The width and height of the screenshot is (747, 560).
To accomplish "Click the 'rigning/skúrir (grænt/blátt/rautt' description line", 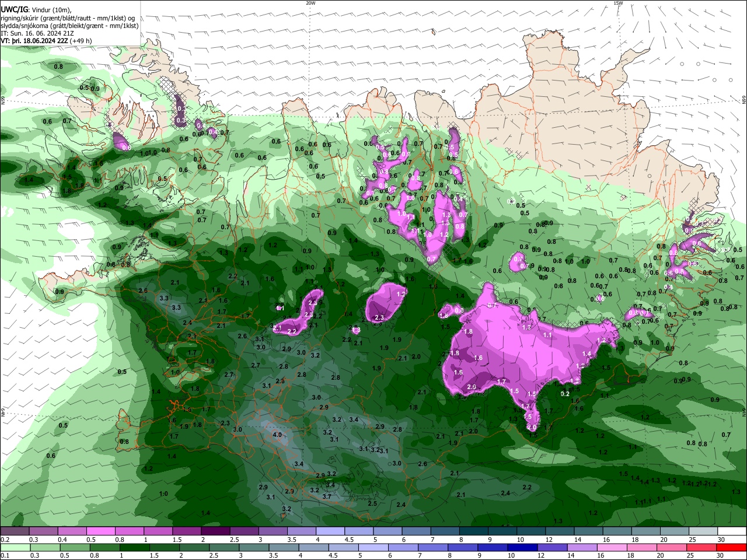I will coord(68,18).
